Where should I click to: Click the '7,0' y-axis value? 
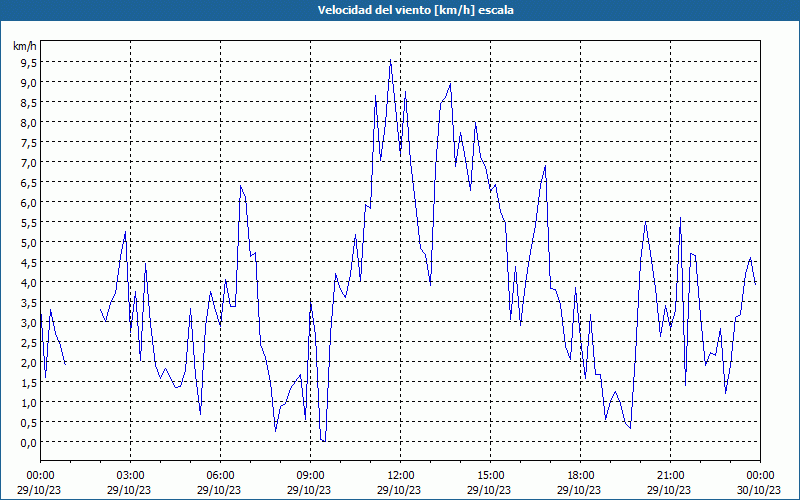click(29, 162)
